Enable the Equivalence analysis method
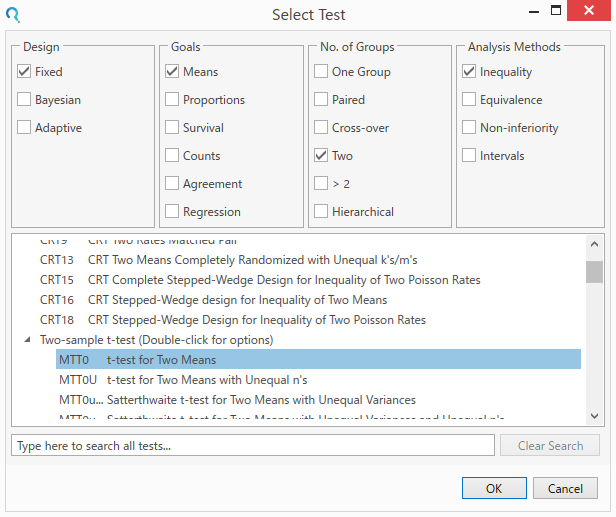Screen dimensions: 616x517 coord(469,100)
